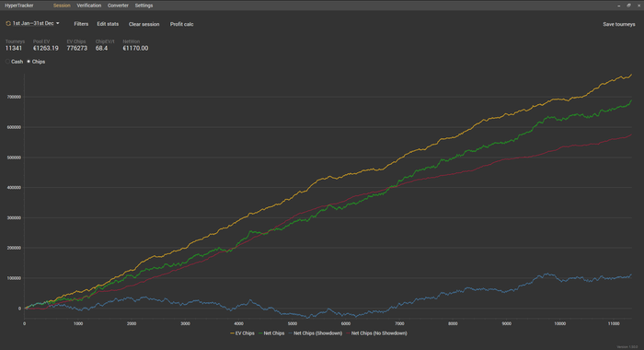
Task: Click the 5000 x-axis label
Action: coord(292,323)
